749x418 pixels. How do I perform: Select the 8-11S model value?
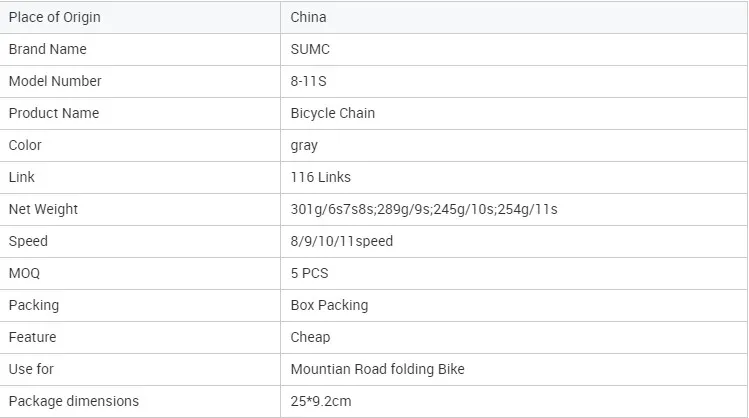coord(309,81)
